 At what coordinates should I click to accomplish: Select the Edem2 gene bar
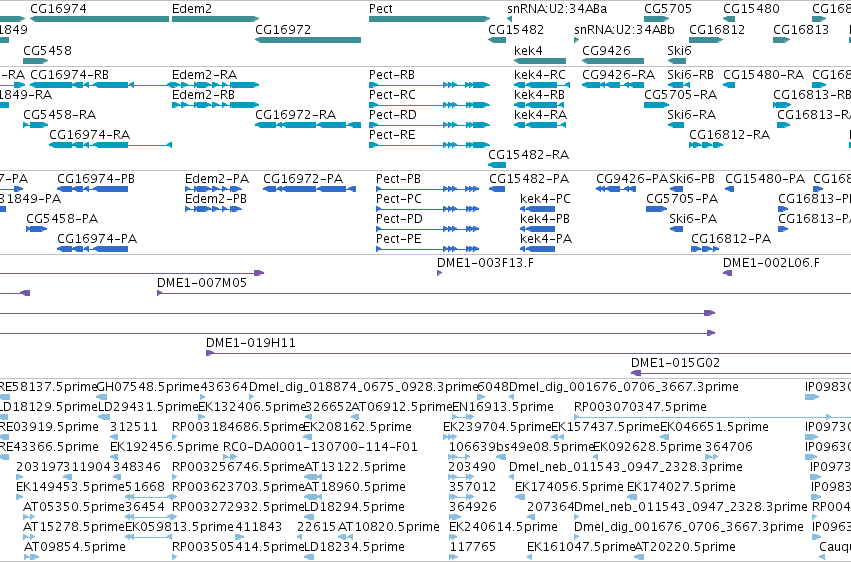coord(215,19)
